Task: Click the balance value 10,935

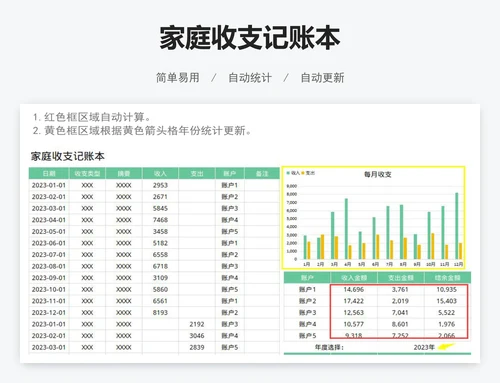Action: [x=447, y=290]
